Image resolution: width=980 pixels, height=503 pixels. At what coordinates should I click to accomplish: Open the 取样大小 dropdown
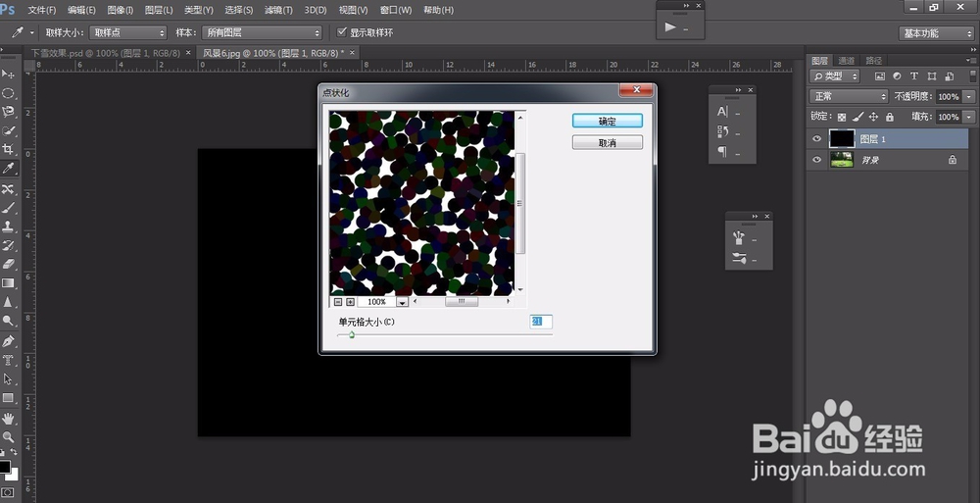pos(128,32)
